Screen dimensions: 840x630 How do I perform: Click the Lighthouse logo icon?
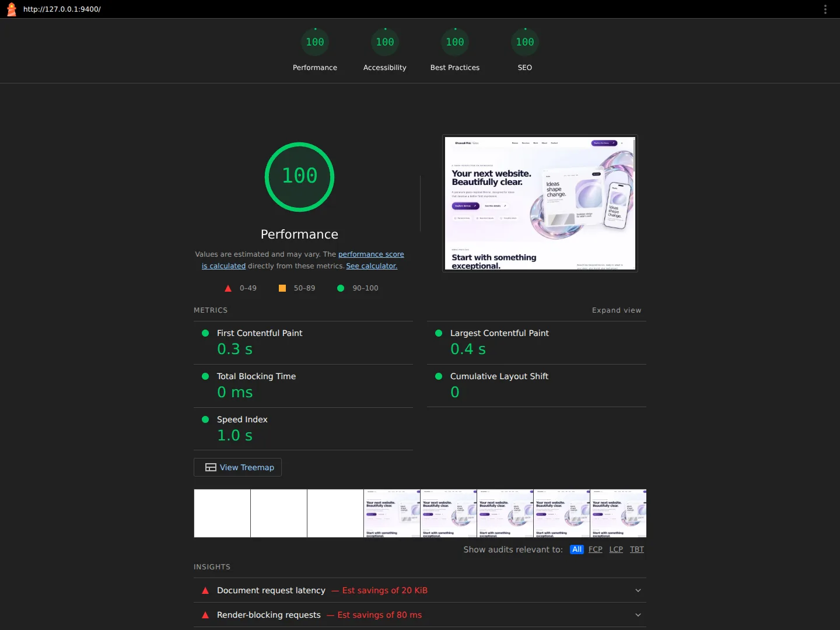(x=11, y=9)
